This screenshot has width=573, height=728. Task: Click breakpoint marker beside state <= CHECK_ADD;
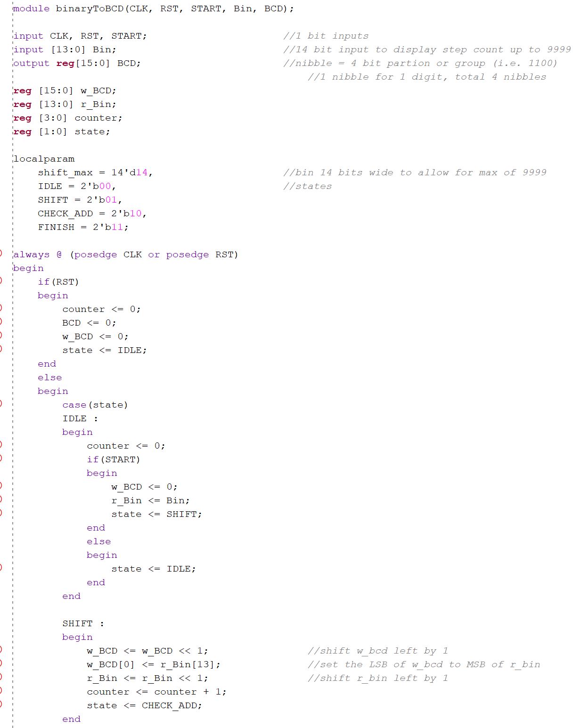[x=1, y=704]
